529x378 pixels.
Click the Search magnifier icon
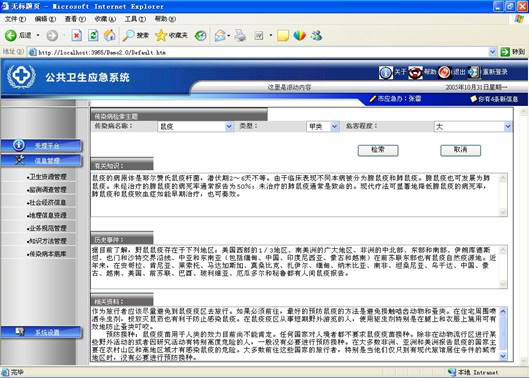[x=129, y=35]
